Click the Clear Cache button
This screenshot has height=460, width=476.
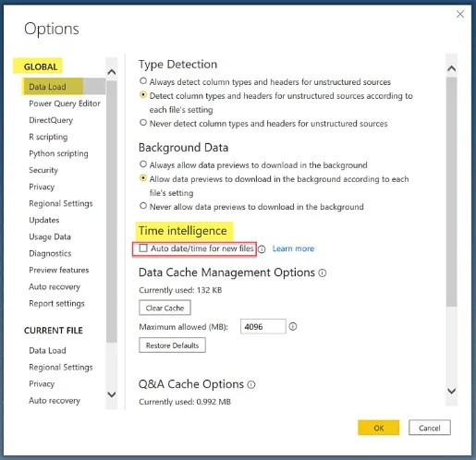point(165,308)
